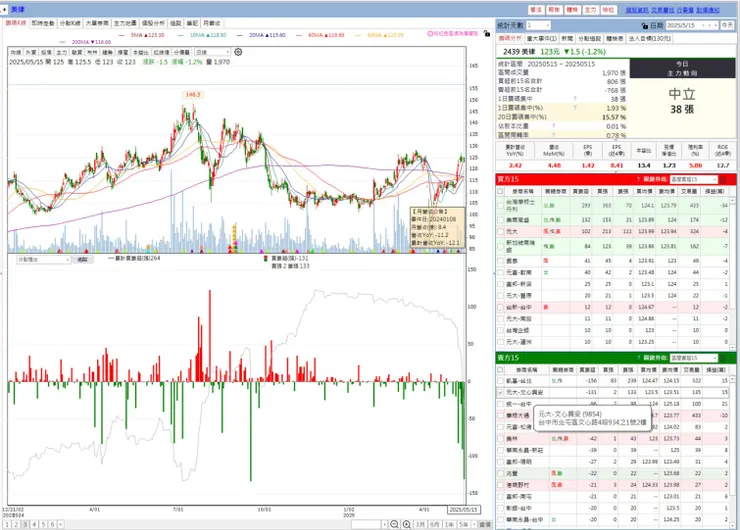Tick checkbox for 元大 in buyers table
740x530 pixels.
(x=500, y=232)
